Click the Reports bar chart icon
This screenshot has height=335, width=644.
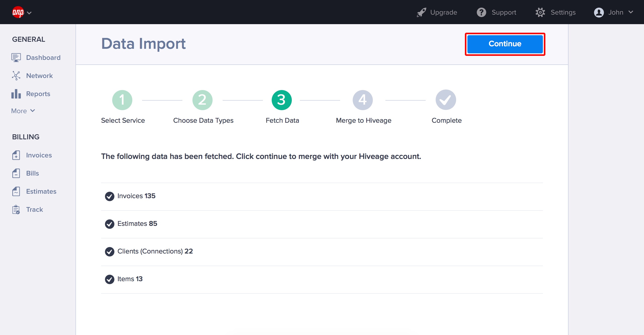(16, 94)
